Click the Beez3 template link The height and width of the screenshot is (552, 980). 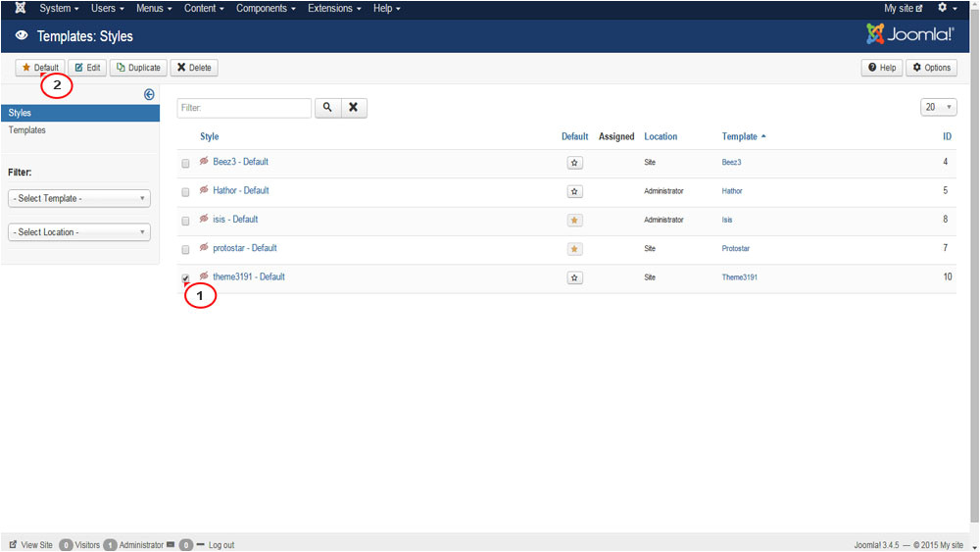coord(731,162)
